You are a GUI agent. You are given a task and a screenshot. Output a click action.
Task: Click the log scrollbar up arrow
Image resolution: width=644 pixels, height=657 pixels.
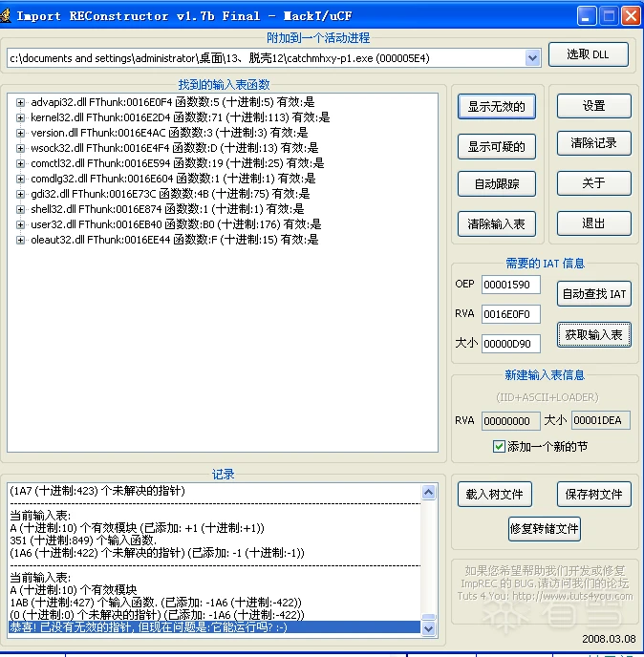pyautogui.click(x=428, y=493)
